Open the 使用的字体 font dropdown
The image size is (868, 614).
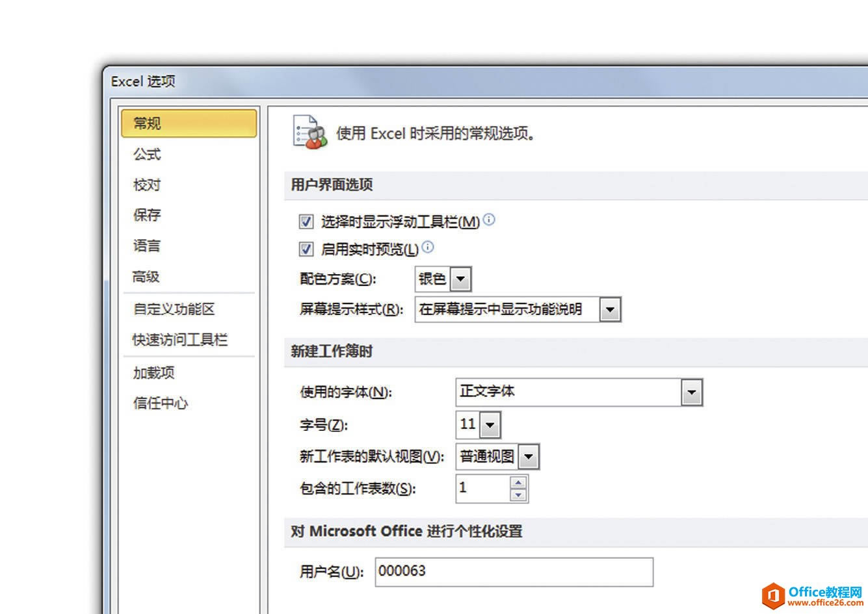pyautogui.click(x=691, y=392)
